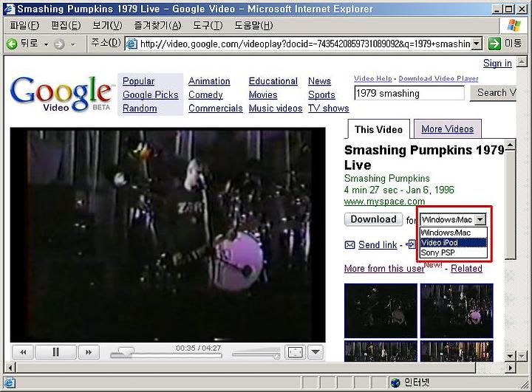Image resolution: width=532 pixels, height=392 pixels.
Task: Open the Back history dropdown arrow
Action: [46, 44]
